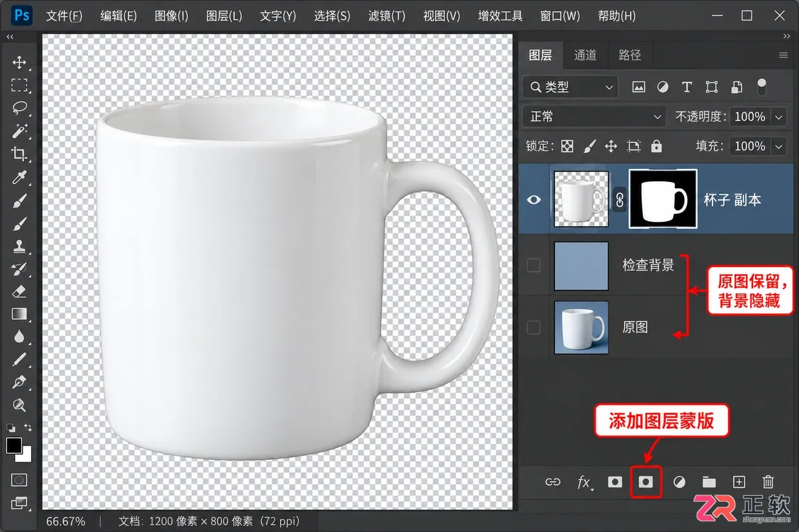Delete layer with trash icon
This screenshot has height=532, width=799.
(x=768, y=482)
